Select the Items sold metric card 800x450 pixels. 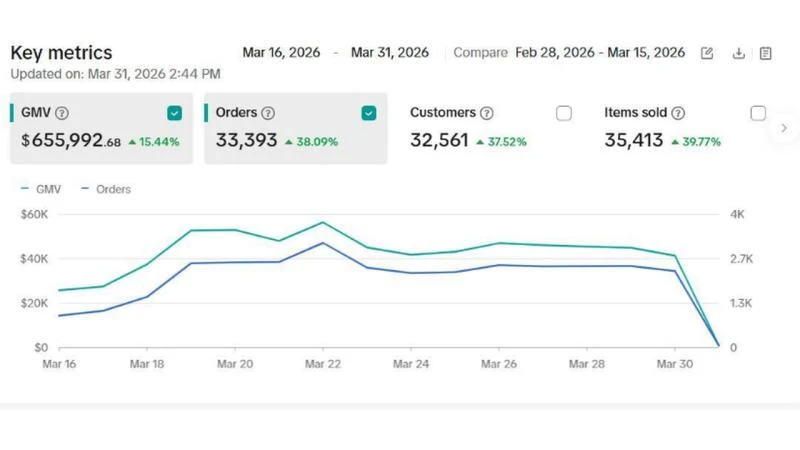685,128
